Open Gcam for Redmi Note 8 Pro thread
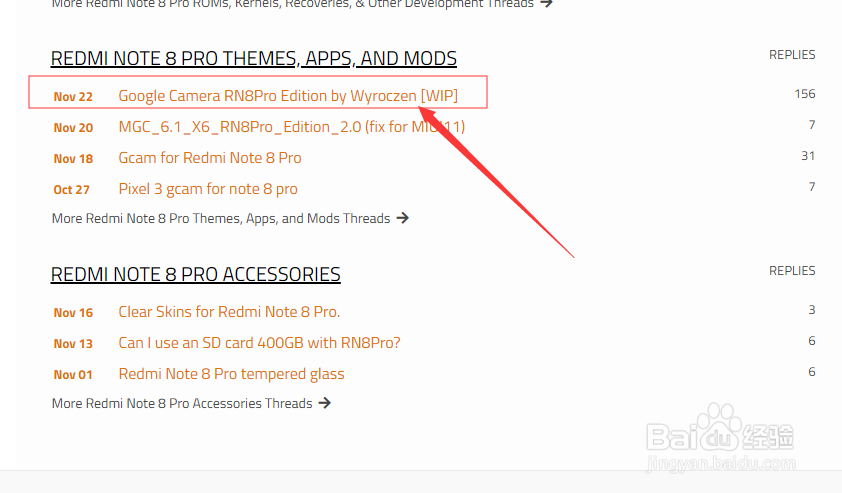Viewport: 842px width, 493px height. pos(210,158)
